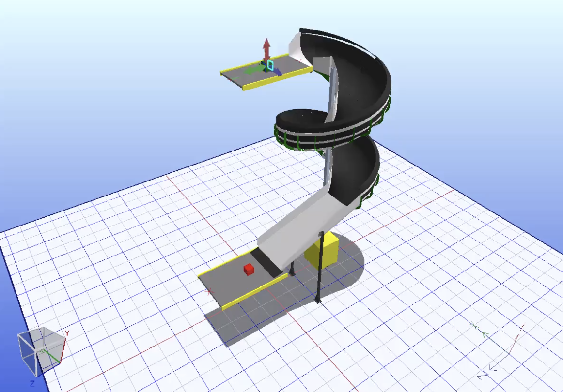Click the green X axis line on the view cube

click(x=52, y=356)
